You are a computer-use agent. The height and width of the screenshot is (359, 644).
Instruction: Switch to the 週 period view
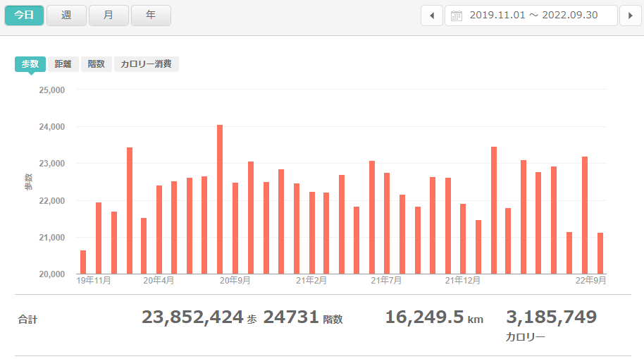[x=66, y=16]
